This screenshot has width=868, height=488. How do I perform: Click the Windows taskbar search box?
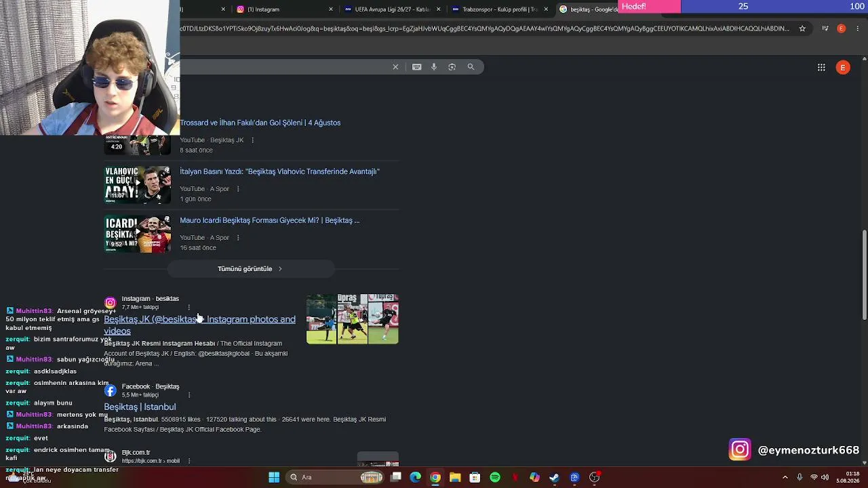(x=334, y=477)
